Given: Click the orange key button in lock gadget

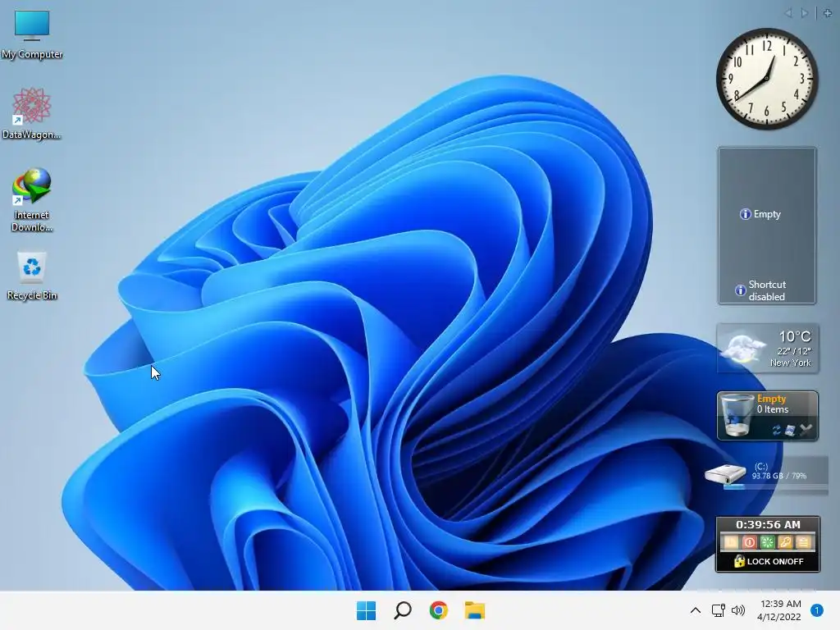Looking at the screenshot, I should click(785, 542).
